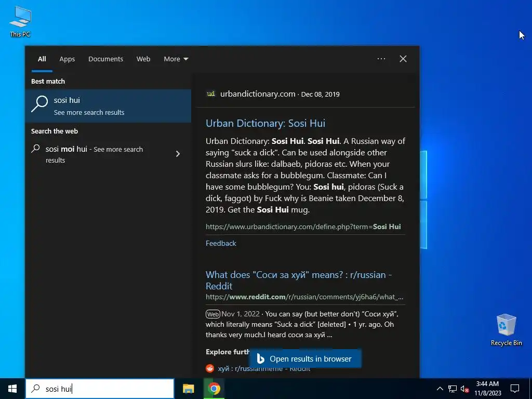Click the Feedback link
The width and height of the screenshot is (532, 399).
(221, 243)
